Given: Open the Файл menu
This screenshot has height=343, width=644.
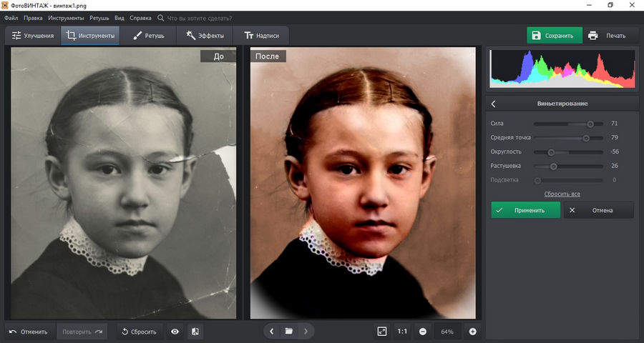Looking at the screenshot, I should [x=11, y=17].
